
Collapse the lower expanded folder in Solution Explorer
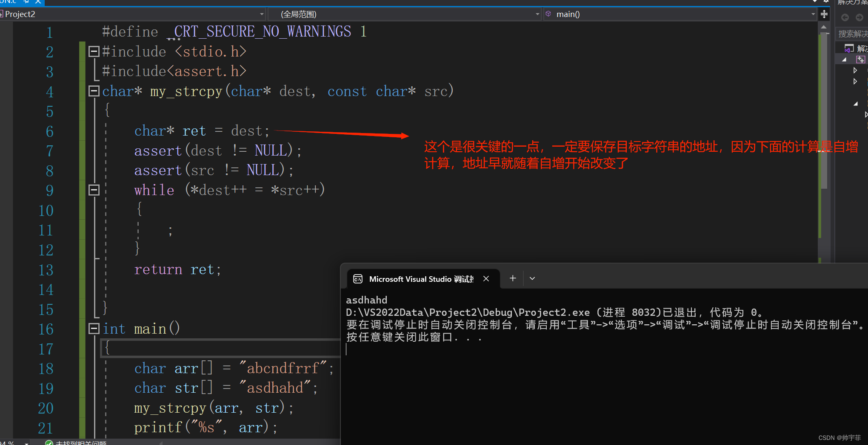(856, 104)
